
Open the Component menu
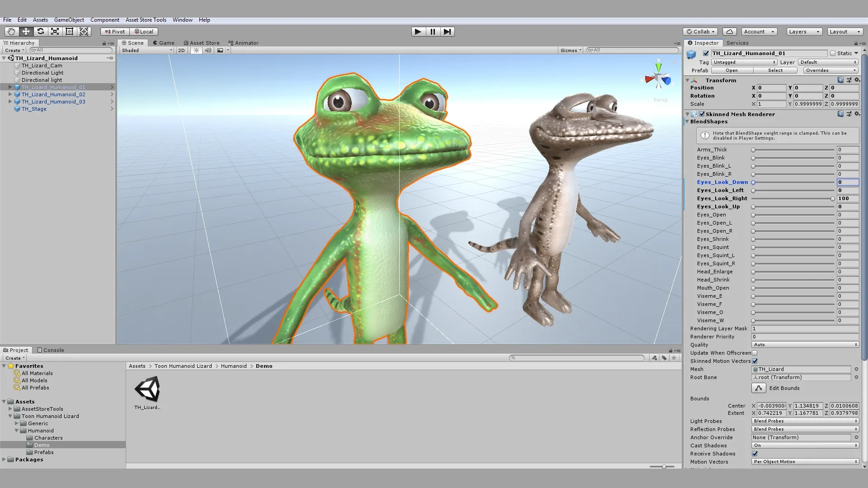(105, 20)
